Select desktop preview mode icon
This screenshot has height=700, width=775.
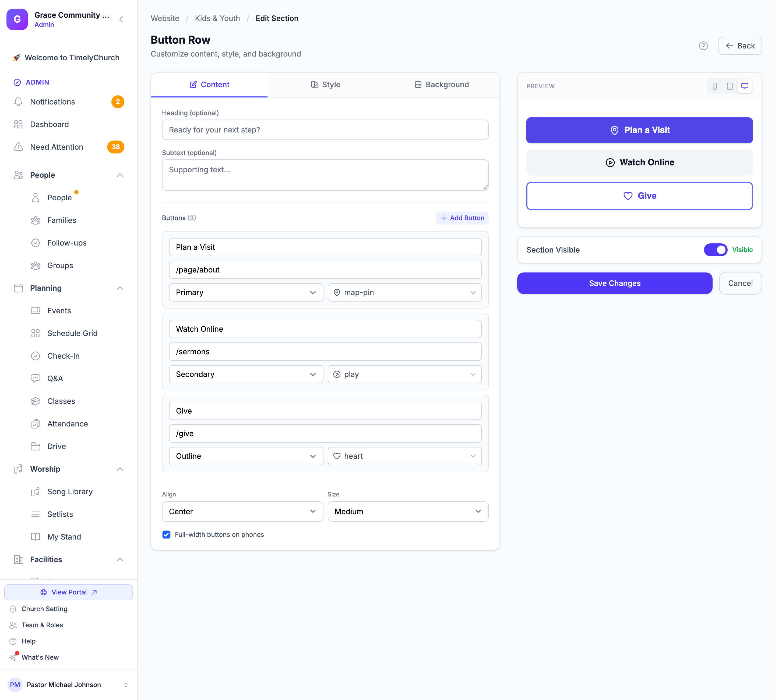click(745, 86)
